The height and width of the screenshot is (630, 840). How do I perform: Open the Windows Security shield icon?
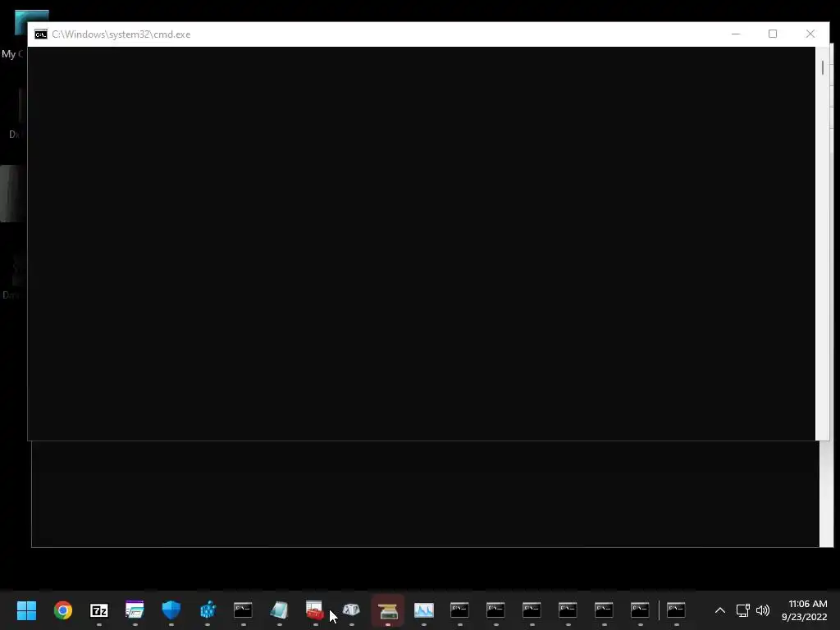pos(171,609)
